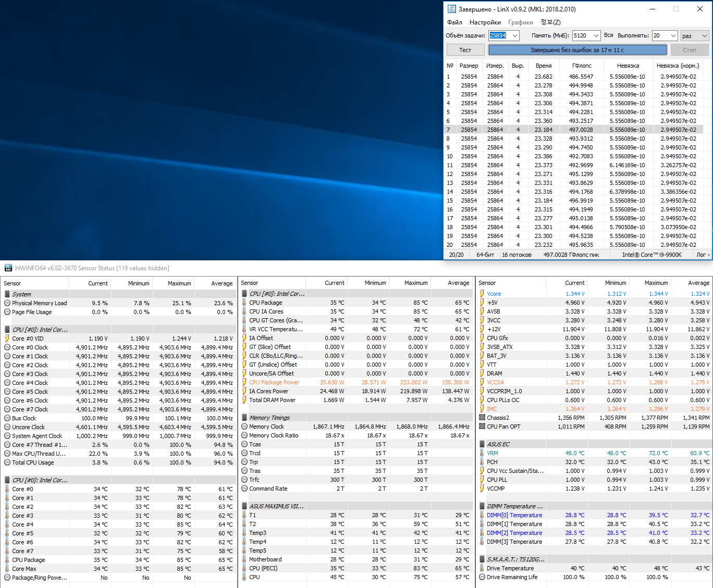Image resolution: width=713 pixels, height=588 pixels.
Task: Click the clock icon beside Bus Clock
Action: click(x=7, y=418)
